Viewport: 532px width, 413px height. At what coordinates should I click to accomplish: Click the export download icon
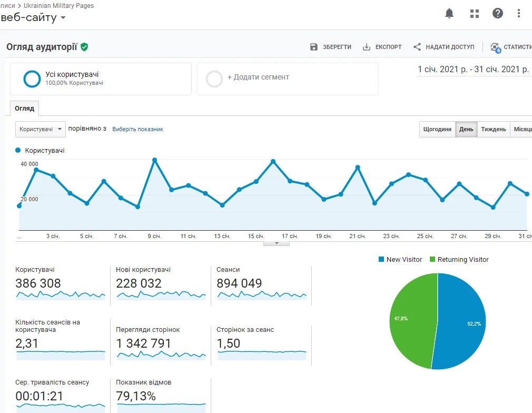pos(367,47)
